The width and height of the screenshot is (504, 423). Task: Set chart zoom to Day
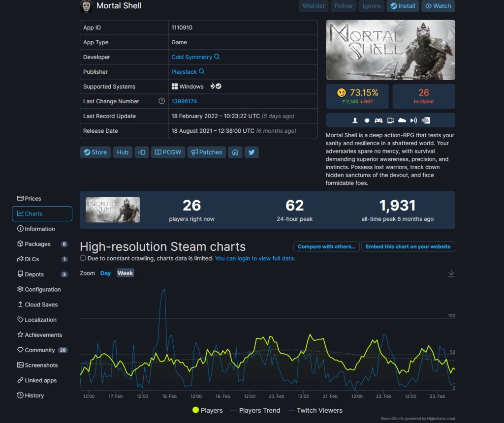pos(105,273)
